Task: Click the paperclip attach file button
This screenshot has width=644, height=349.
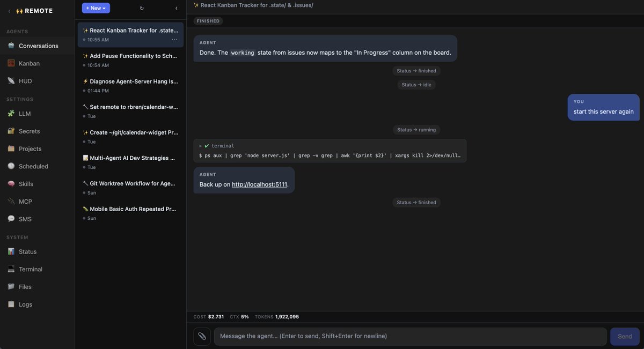Action: click(x=202, y=336)
